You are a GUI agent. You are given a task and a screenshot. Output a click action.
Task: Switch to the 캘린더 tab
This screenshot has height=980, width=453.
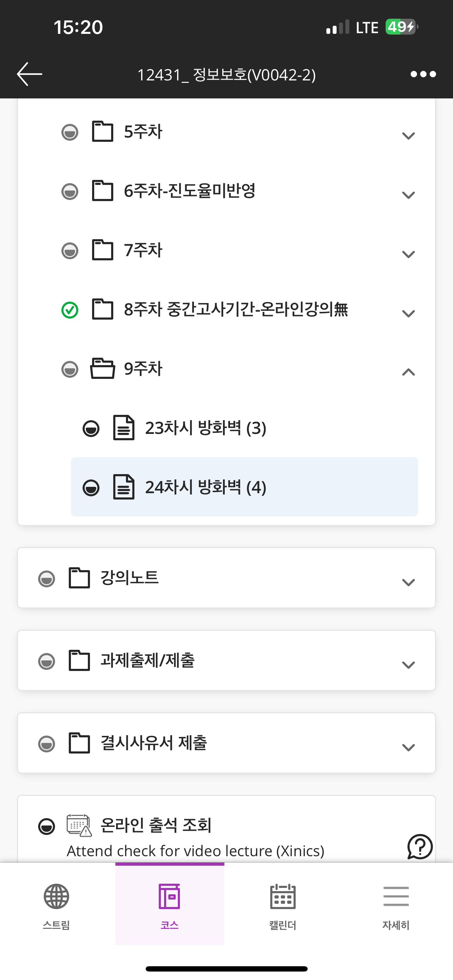click(x=283, y=905)
